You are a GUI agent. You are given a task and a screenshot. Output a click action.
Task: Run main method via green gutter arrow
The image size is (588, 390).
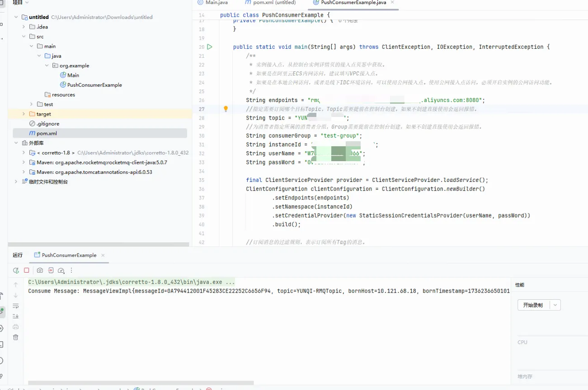tap(210, 47)
